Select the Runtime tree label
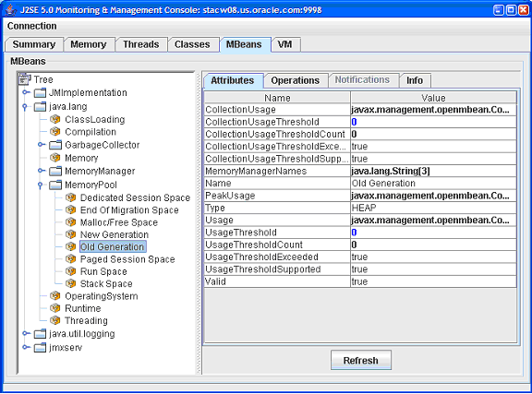The image size is (532, 394). click(x=83, y=308)
